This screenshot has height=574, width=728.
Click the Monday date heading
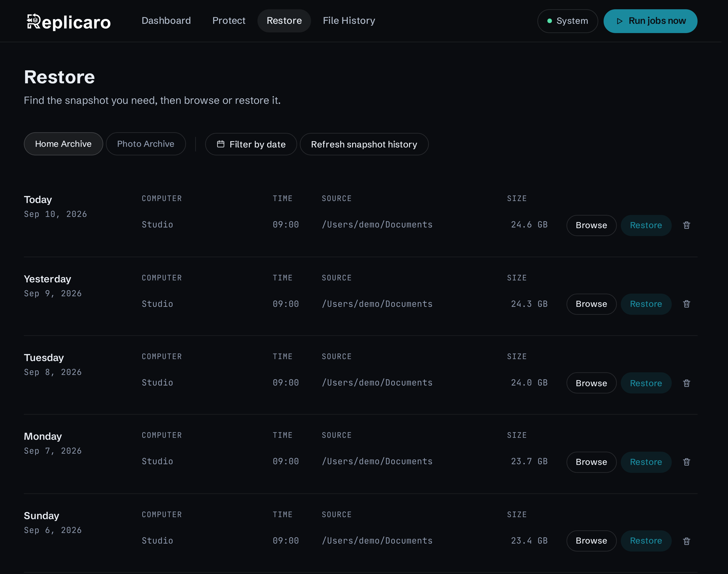[x=43, y=436]
